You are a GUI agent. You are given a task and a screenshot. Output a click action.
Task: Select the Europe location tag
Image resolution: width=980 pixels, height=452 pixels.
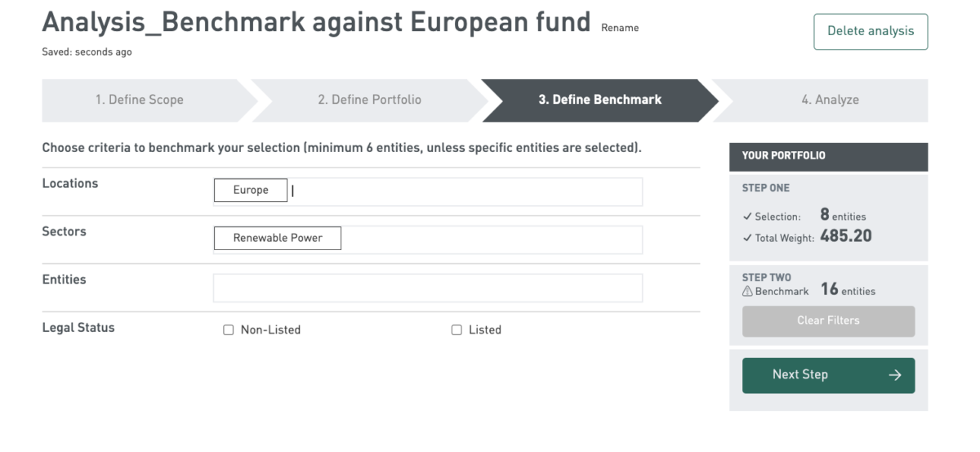251,190
